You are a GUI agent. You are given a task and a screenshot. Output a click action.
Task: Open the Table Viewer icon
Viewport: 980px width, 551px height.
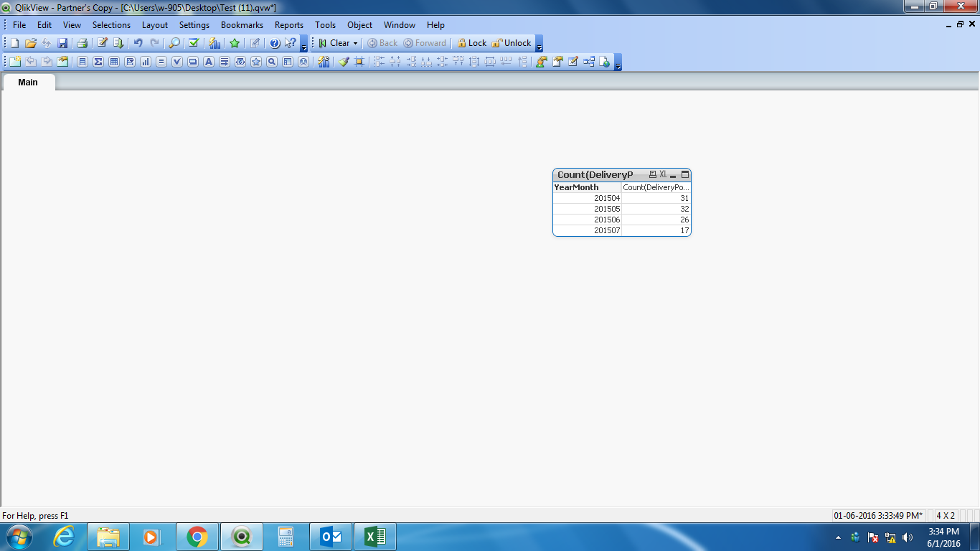(589, 62)
